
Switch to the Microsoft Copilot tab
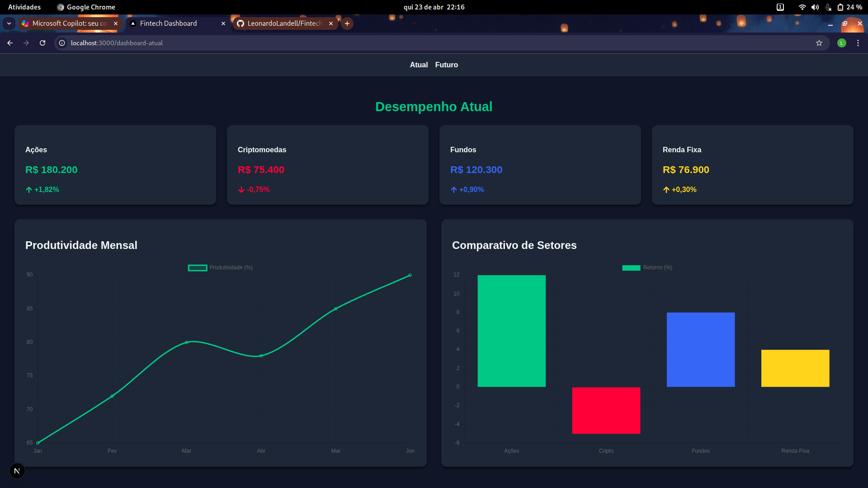click(x=69, y=23)
